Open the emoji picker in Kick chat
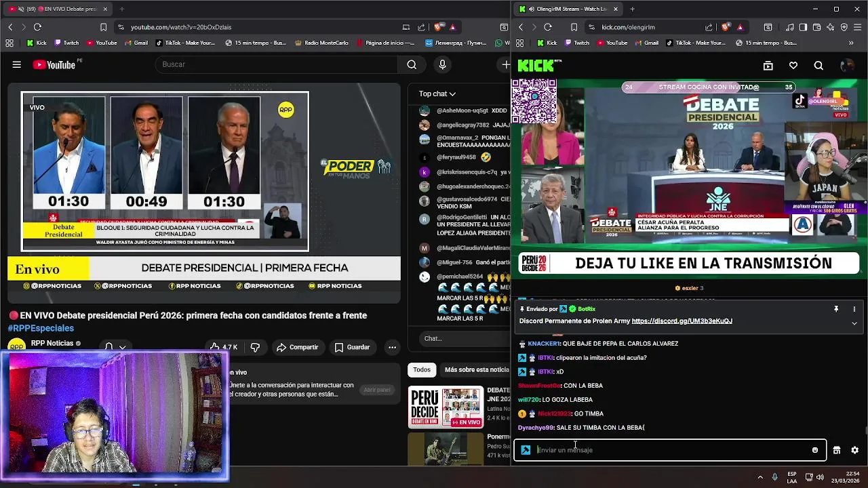The width and height of the screenshot is (868, 488). tap(815, 450)
